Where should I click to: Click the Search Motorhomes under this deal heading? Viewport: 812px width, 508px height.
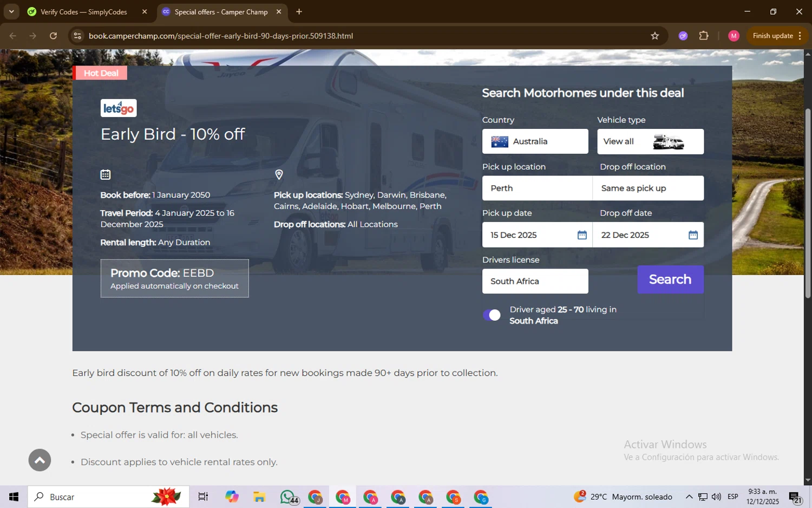point(583,93)
